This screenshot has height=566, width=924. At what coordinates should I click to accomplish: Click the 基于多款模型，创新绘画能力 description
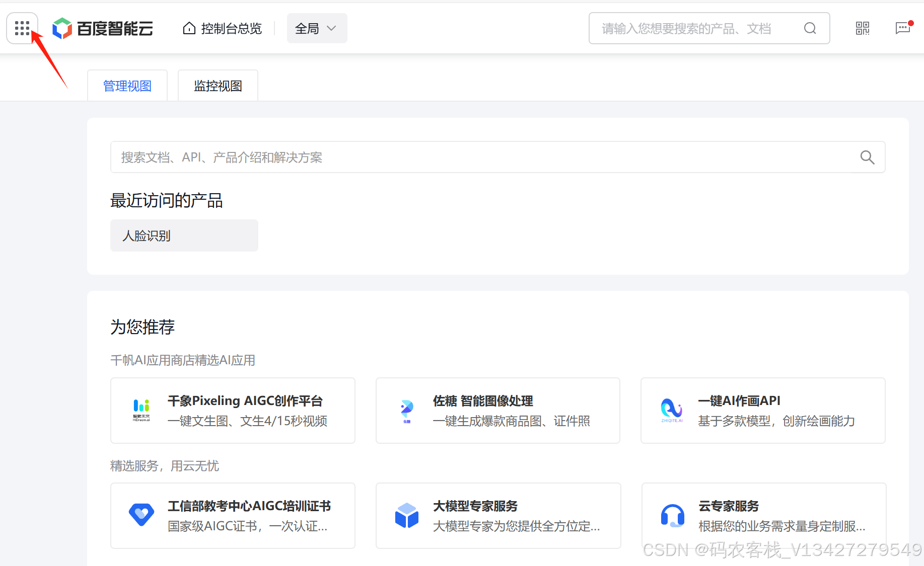click(776, 421)
